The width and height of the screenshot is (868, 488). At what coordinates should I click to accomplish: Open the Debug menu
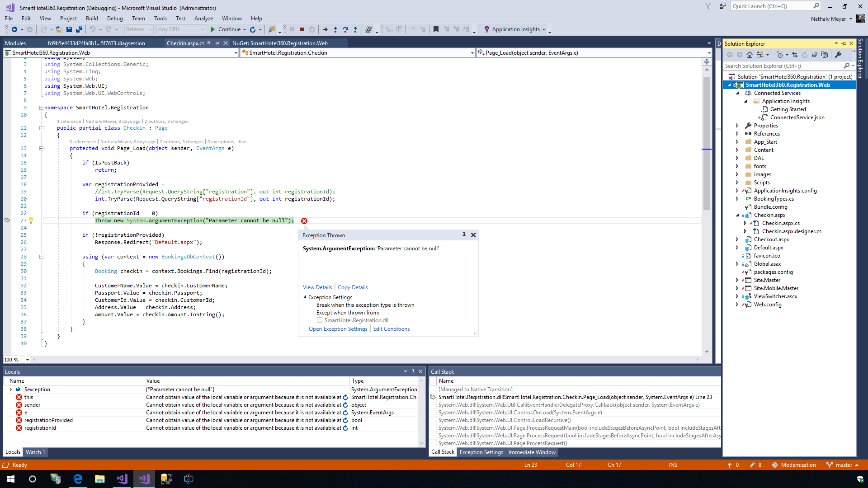point(115,19)
